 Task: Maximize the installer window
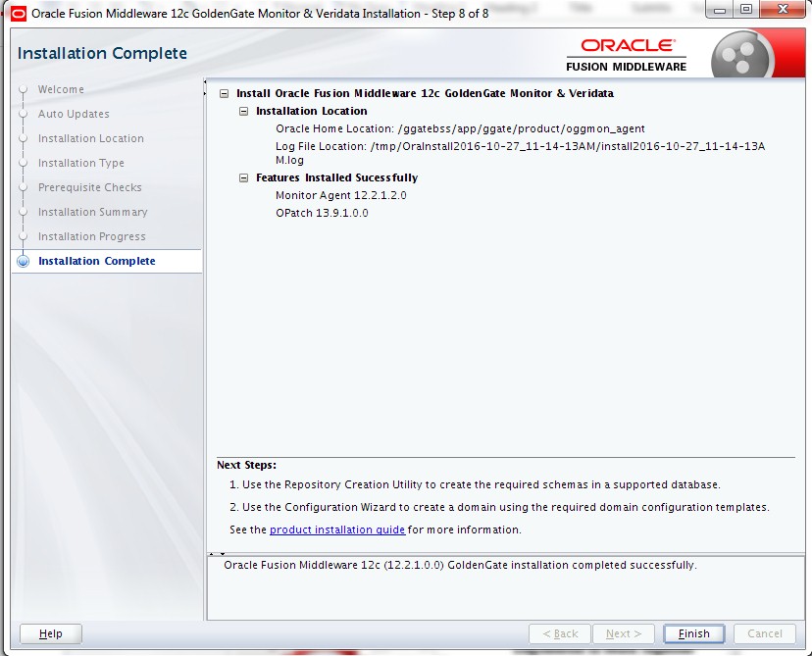(x=746, y=10)
